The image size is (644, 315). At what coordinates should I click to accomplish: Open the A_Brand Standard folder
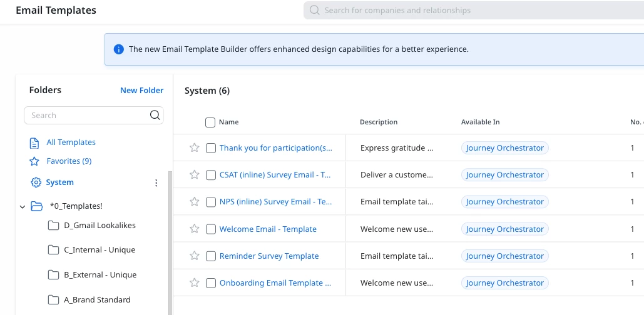(x=97, y=299)
